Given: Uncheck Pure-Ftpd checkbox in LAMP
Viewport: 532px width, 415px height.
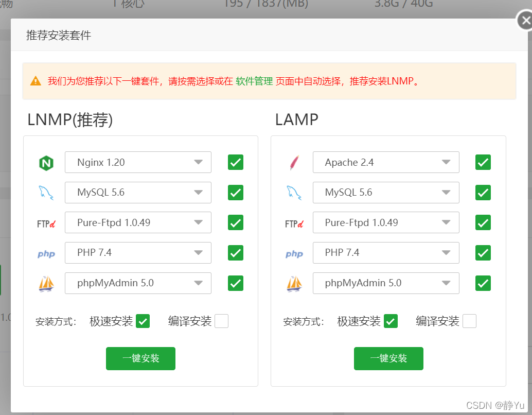Looking at the screenshot, I should pos(483,222).
